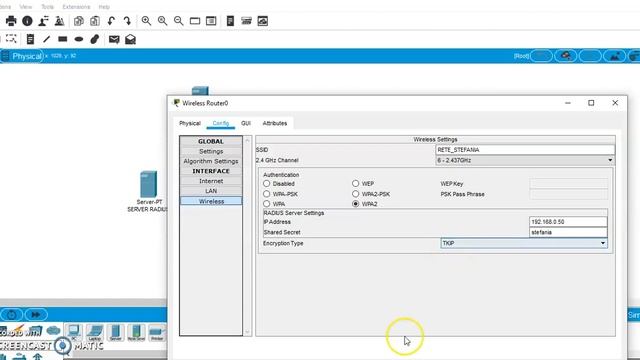Click the Undo arrow icon
This screenshot has width=640, height=360.
[x=111, y=21]
